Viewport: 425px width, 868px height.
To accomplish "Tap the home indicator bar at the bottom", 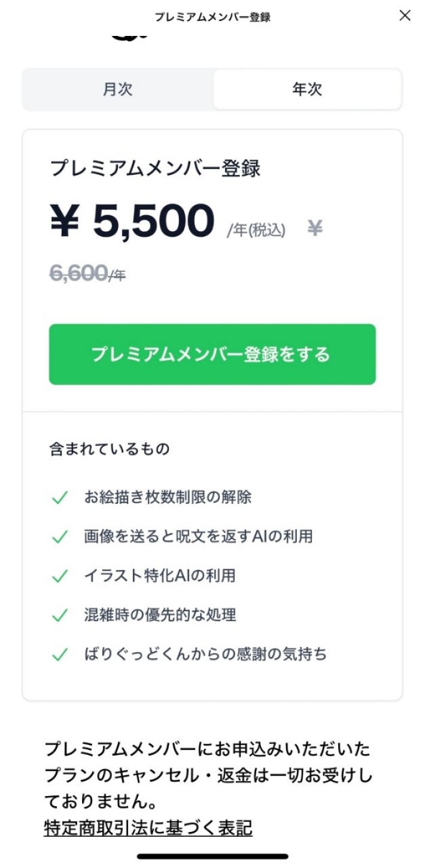I will (212, 857).
